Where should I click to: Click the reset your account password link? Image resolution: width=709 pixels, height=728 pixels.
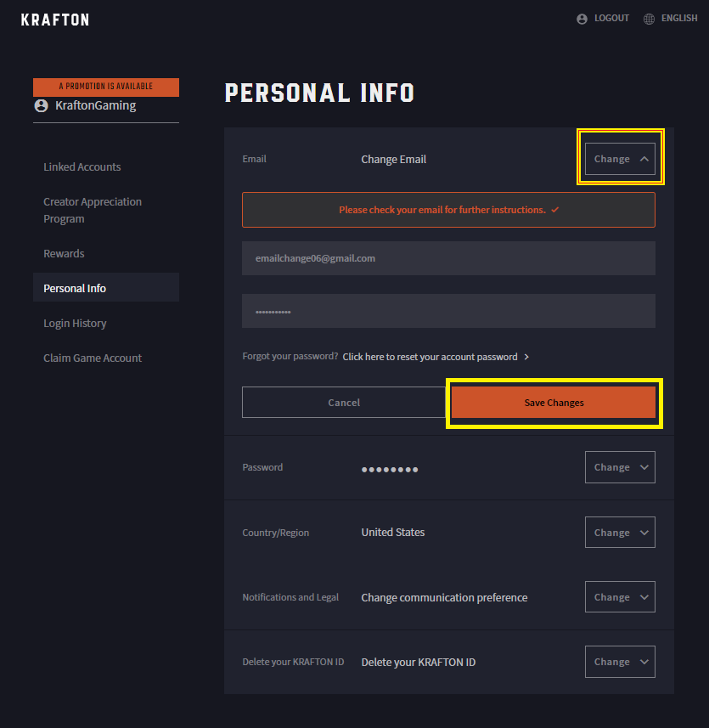tap(430, 357)
